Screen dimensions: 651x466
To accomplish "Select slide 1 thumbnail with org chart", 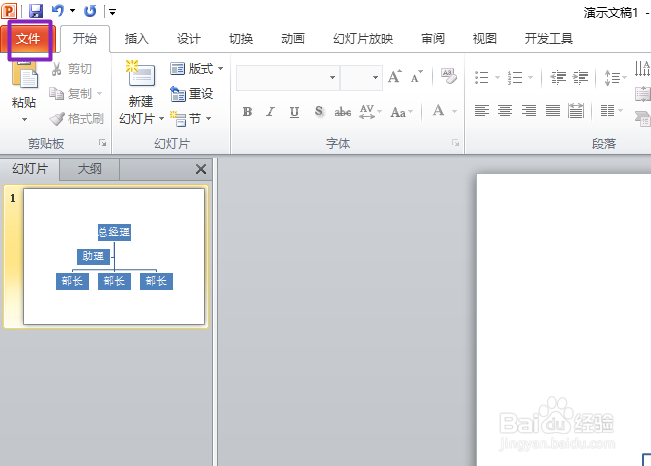I will pos(114,256).
